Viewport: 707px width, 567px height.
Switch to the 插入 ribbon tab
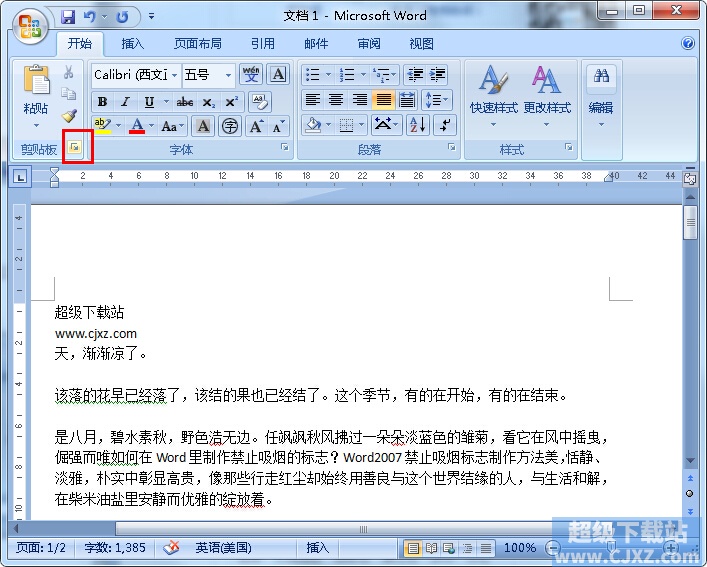coord(132,44)
